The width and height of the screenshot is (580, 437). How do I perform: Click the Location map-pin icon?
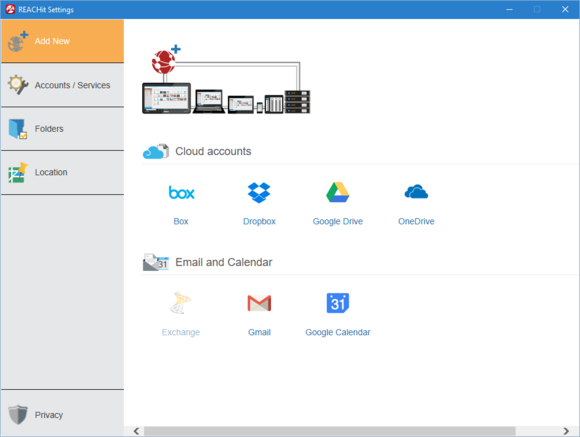(18, 172)
